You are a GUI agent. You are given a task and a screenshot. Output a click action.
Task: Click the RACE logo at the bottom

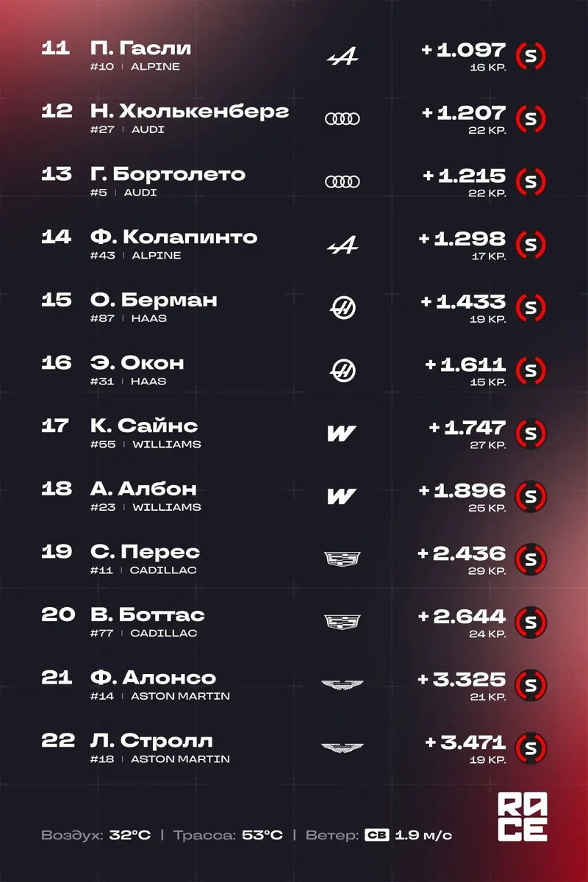(523, 817)
